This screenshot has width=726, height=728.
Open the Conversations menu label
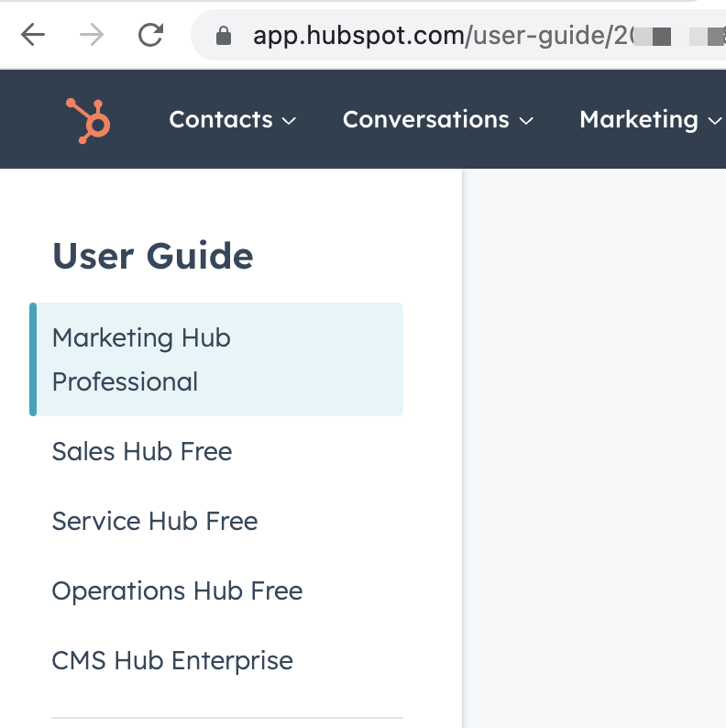(x=425, y=120)
